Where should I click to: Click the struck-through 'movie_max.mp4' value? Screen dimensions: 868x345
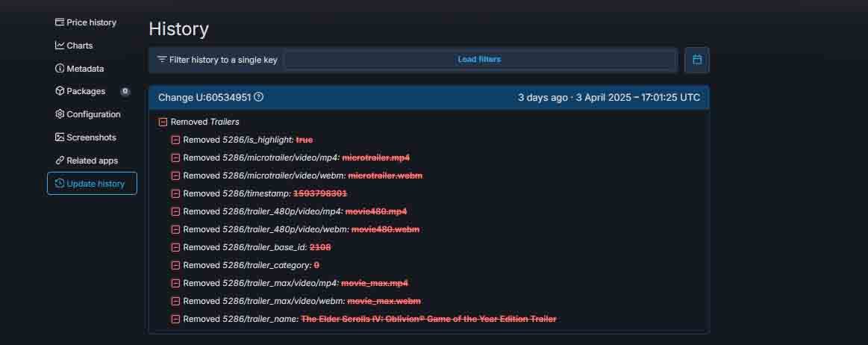tap(375, 283)
